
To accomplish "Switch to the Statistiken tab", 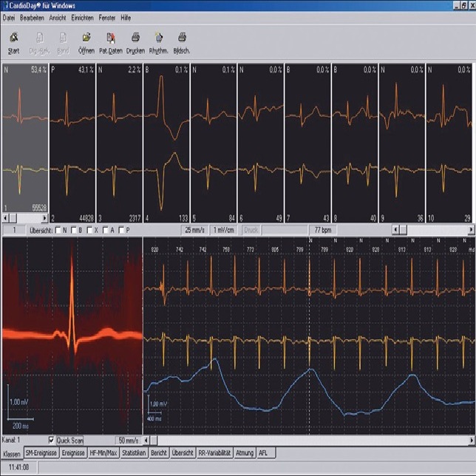I will click(134, 453).
